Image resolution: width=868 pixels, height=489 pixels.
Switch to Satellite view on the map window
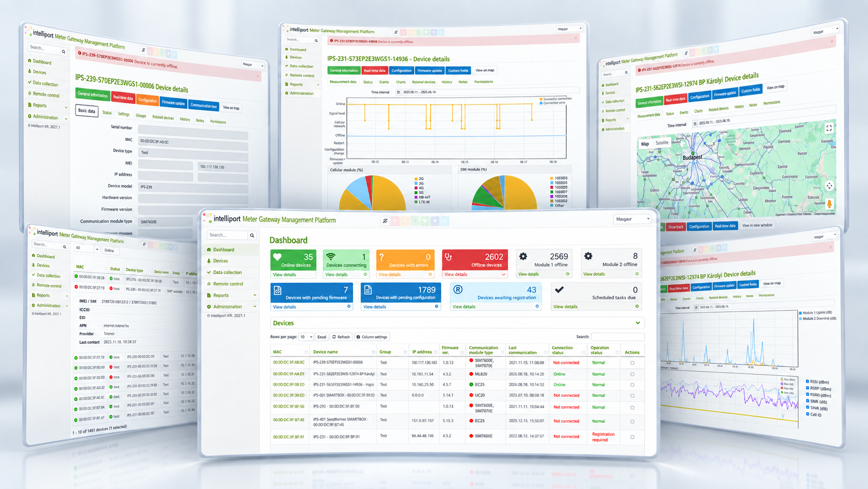[x=662, y=143]
